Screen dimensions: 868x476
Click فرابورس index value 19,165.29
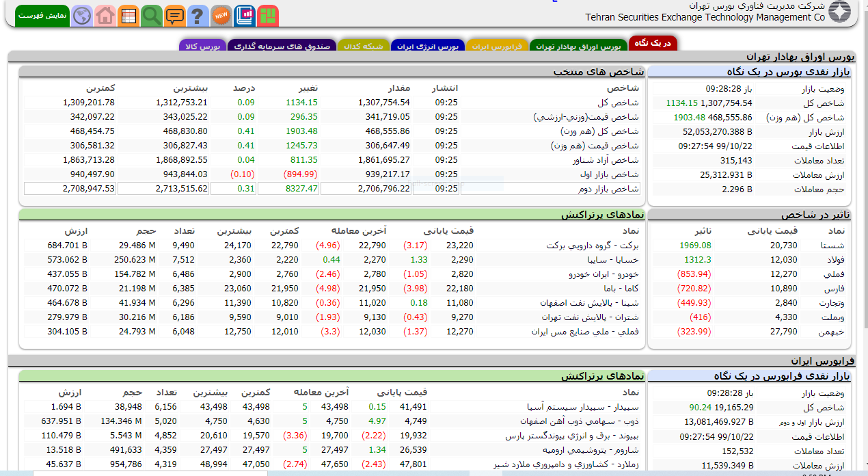click(x=733, y=408)
